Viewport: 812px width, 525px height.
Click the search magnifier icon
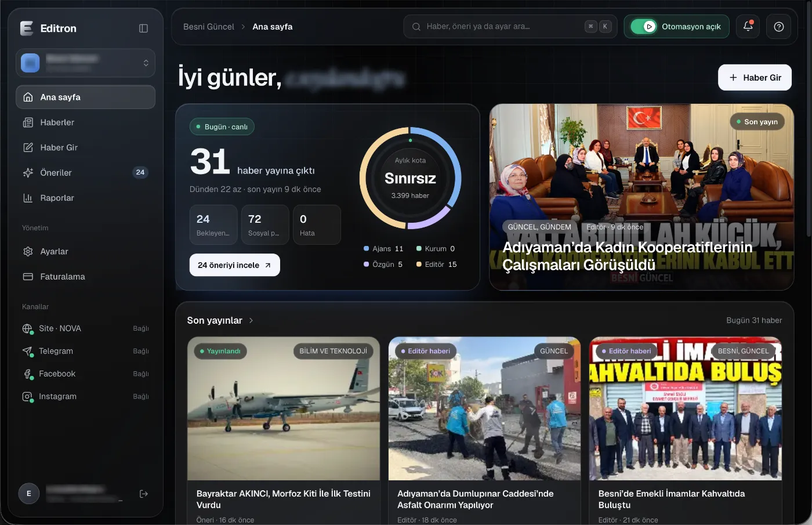(416, 27)
